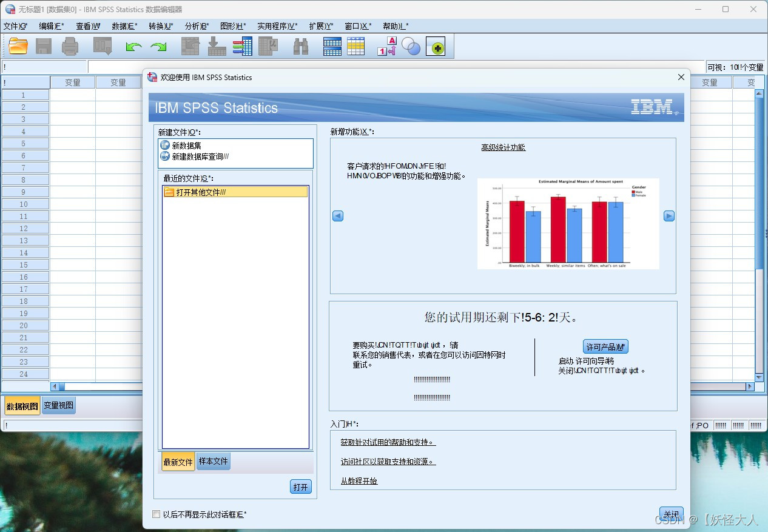Show next feature with right arrow
Image resolution: width=768 pixels, height=532 pixels.
(x=669, y=216)
